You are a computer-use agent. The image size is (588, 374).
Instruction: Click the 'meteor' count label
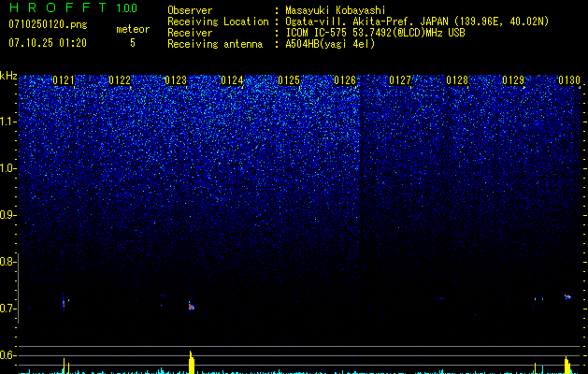(x=133, y=29)
